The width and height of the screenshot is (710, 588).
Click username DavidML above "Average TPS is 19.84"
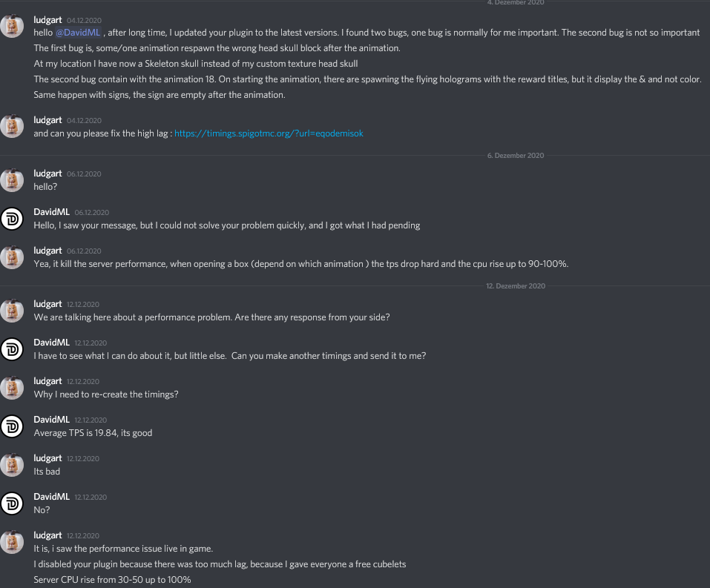click(52, 420)
